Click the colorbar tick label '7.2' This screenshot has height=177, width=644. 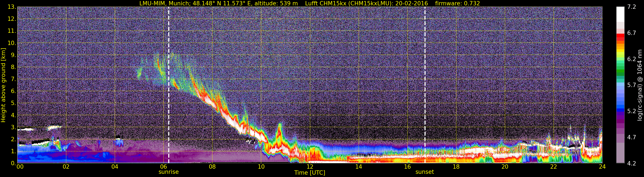click(x=632, y=7)
